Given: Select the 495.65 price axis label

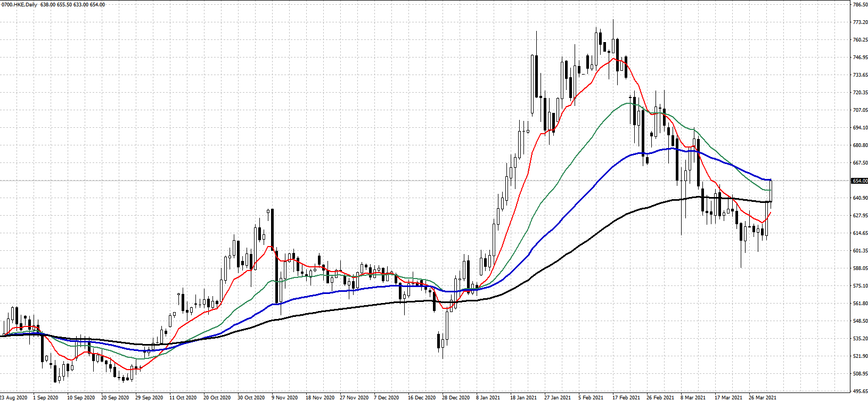Looking at the screenshot, I should click(860, 391).
